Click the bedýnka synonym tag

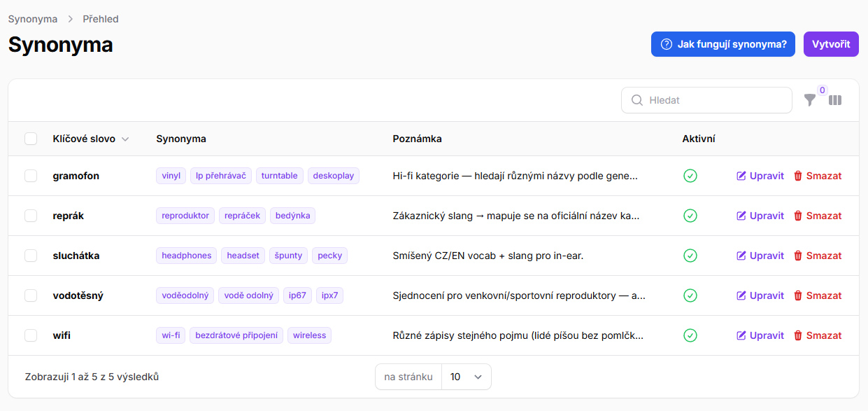click(293, 216)
